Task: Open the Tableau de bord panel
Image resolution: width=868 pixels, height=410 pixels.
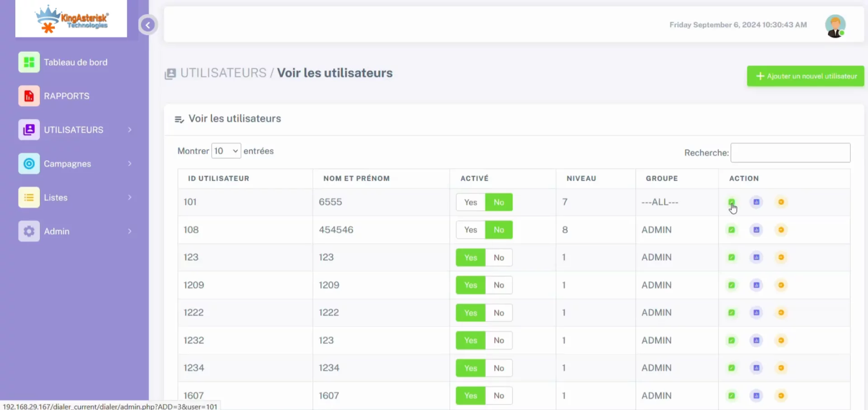Action: click(28, 62)
